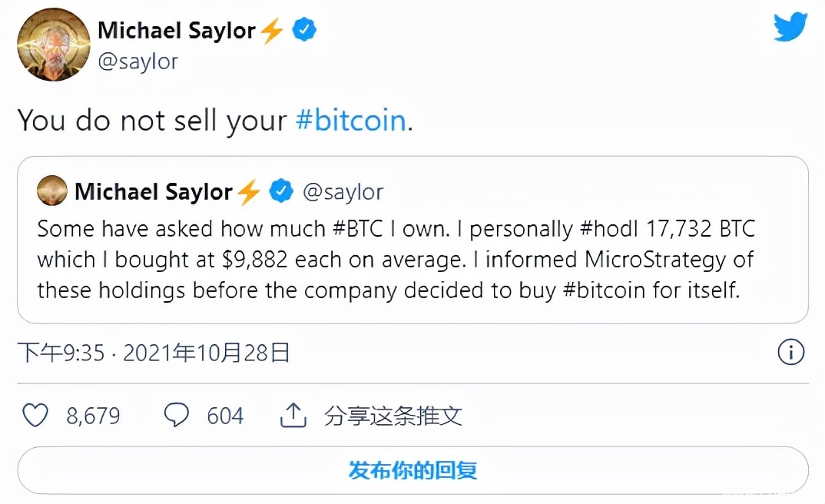Click the lightning bolt emoji in the name
The width and height of the screenshot is (825, 504).
[272, 29]
